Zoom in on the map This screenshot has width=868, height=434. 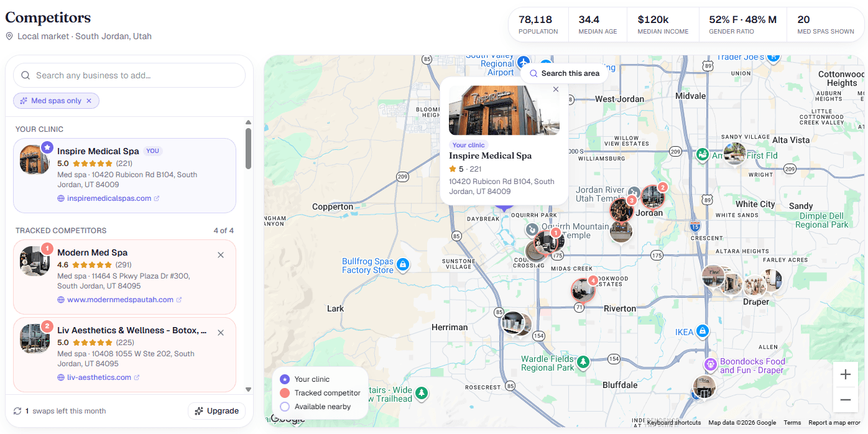(x=846, y=374)
